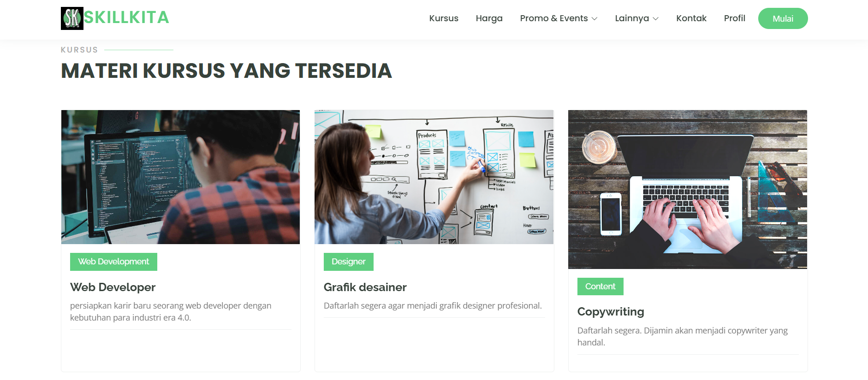
Task: Go to the Profil page
Action: (734, 18)
